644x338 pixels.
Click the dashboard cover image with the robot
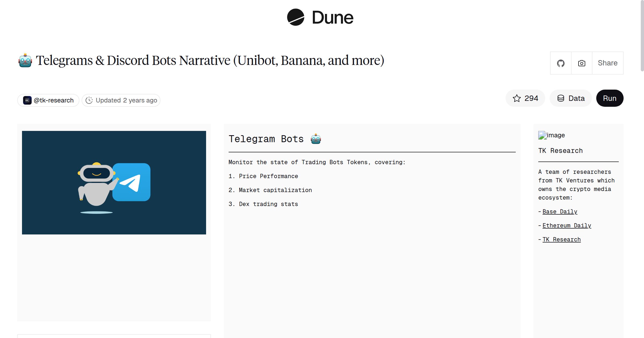114,182
